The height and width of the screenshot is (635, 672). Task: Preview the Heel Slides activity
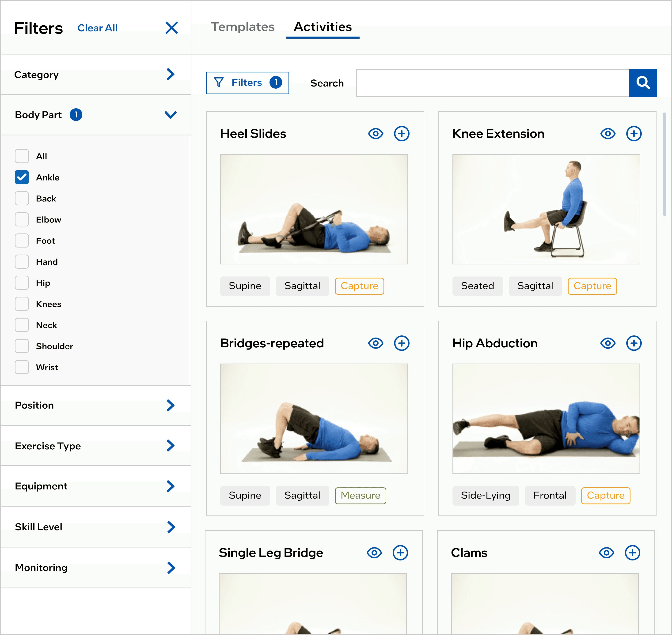tap(375, 134)
